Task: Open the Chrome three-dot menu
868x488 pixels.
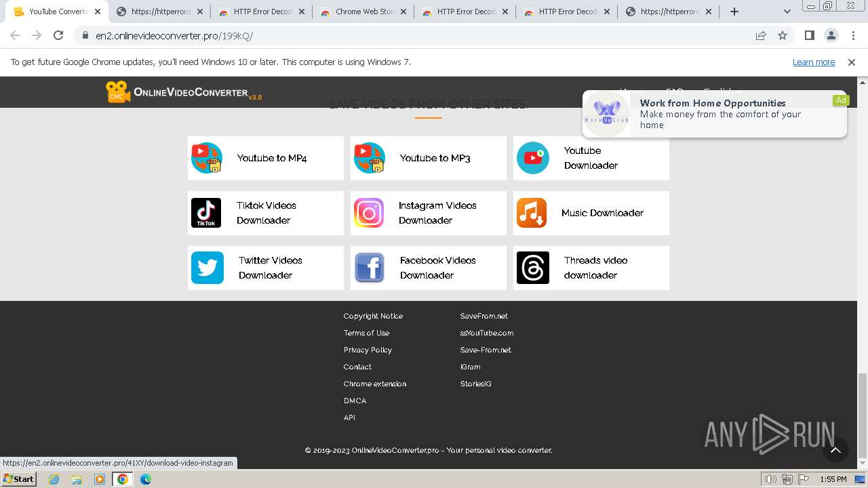Action: pos(853,35)
